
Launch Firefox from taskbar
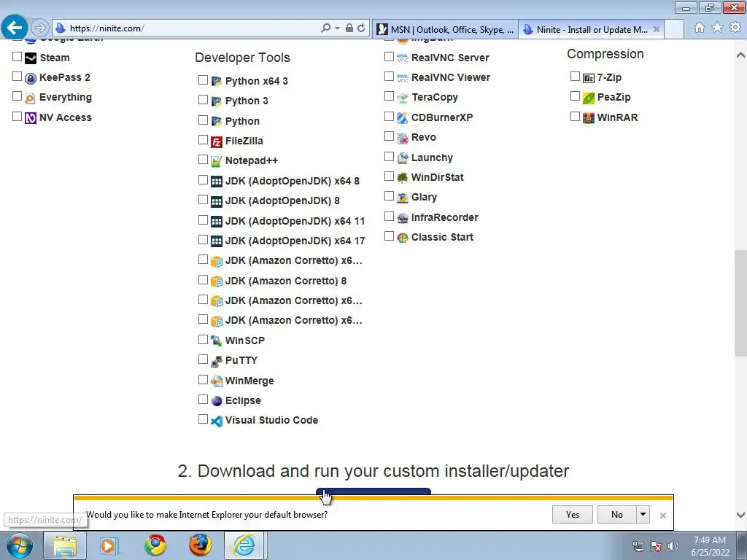click(x=200, y=545)
